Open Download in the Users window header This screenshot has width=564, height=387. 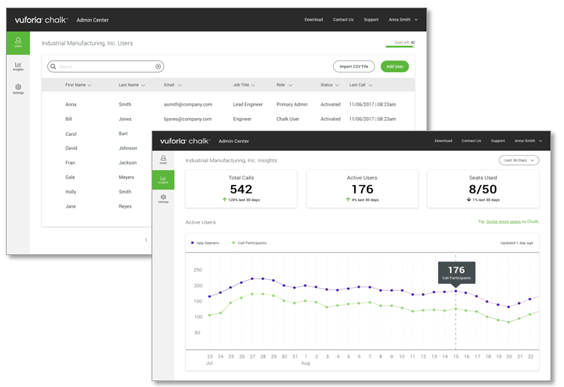(314, 20)
